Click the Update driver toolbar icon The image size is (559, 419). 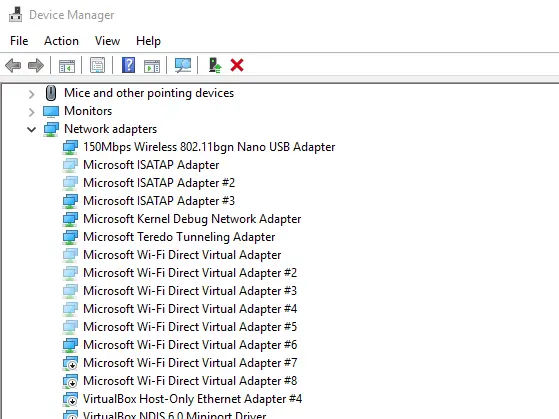click(215, 66)
